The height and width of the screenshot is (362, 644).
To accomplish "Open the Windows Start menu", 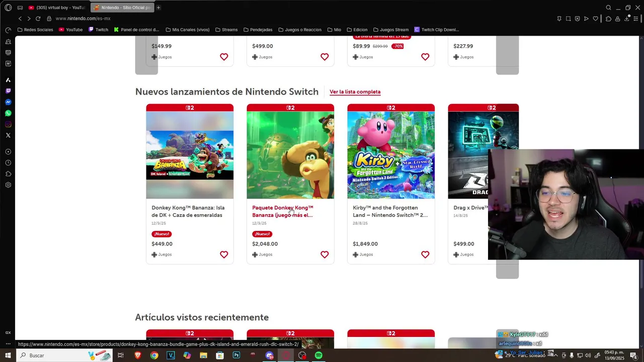I will [8, 355].
